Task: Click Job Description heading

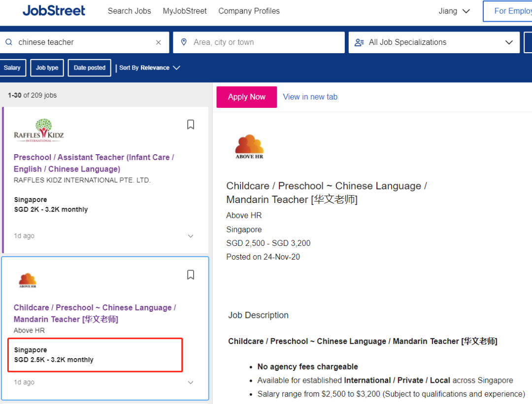Action: [x=258, y=315]
